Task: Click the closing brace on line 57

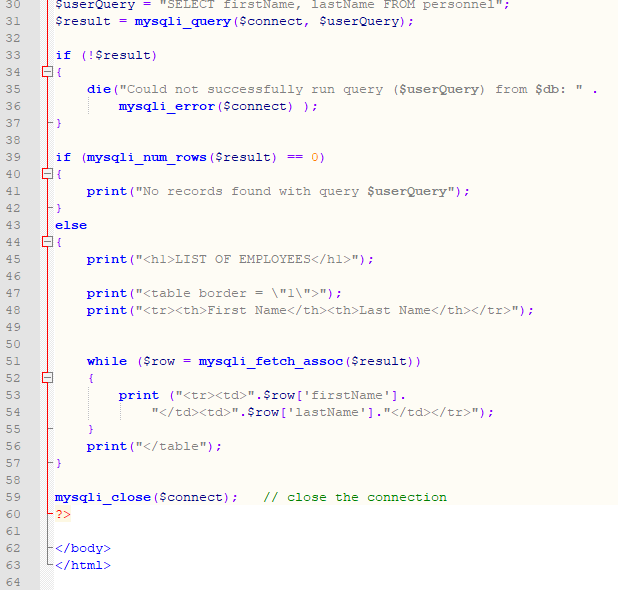Action: point(59,463)
